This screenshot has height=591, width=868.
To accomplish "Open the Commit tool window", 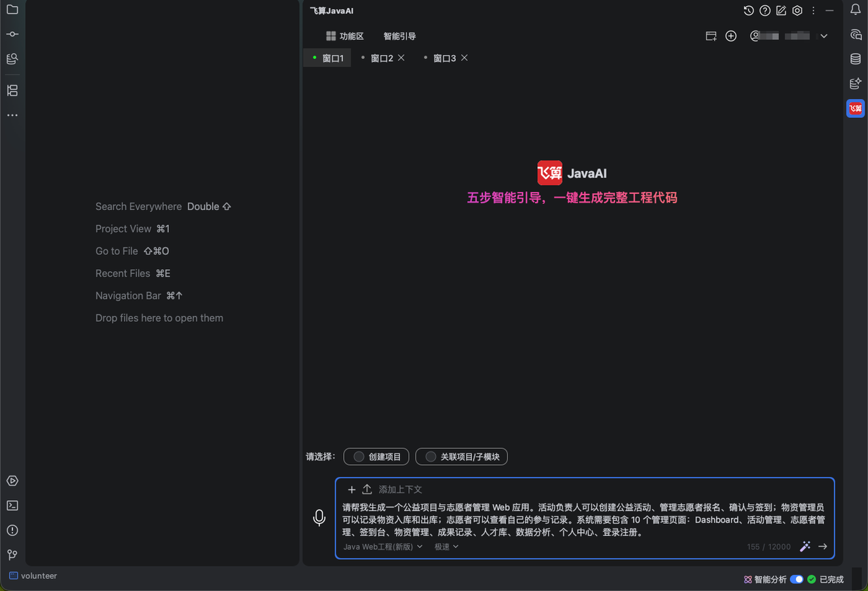I will click(12, 34).
